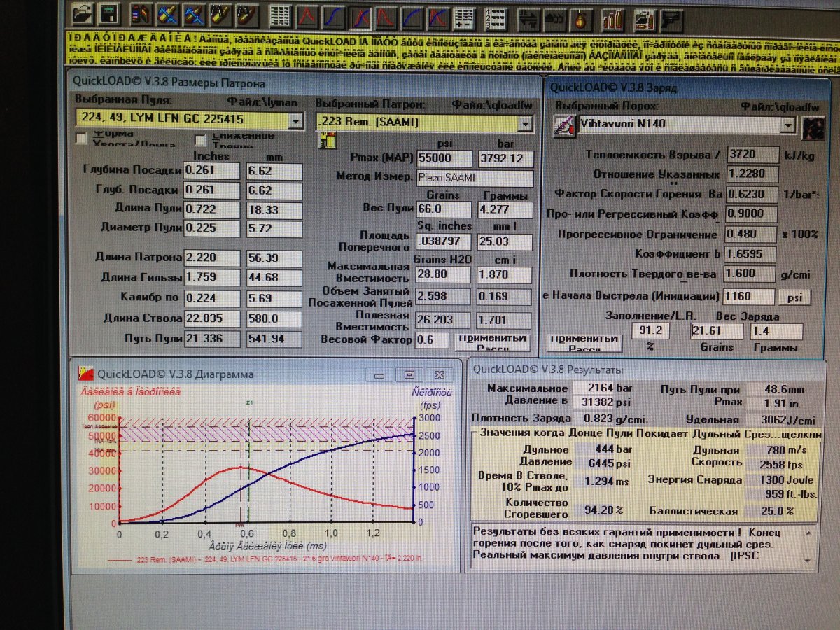Click the Вес Пули grams field showing 4.277

tap(505, 210)
